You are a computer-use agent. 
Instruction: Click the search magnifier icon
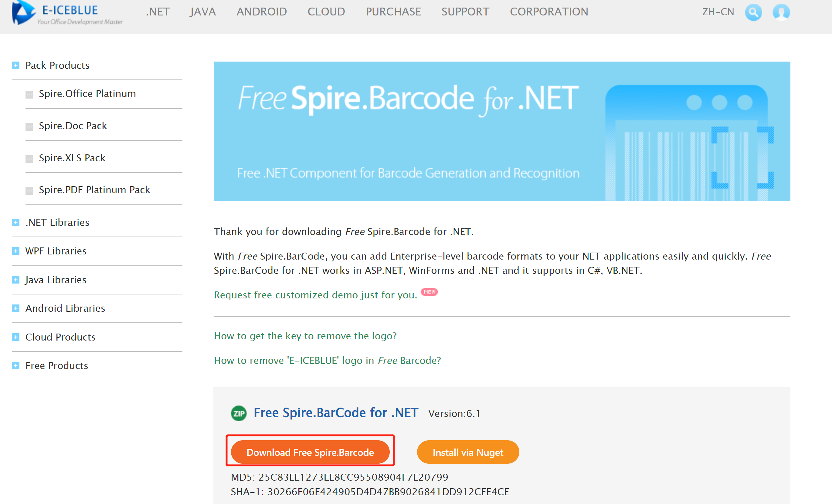pos(753,12)
